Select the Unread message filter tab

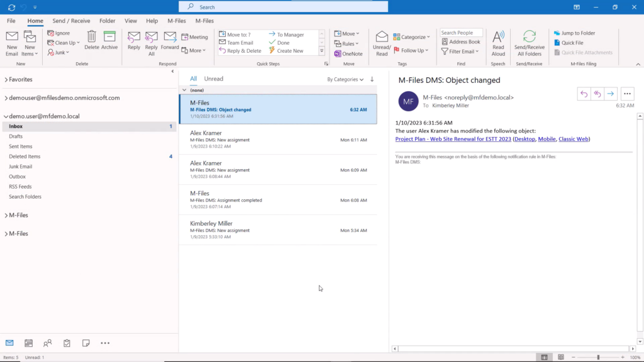[x=213, y=79]
